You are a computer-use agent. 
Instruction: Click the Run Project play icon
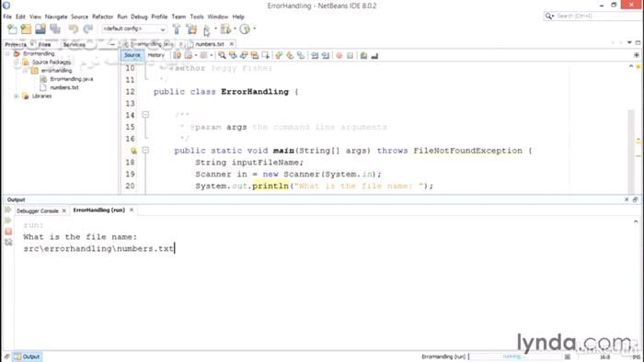click(207, 28)
